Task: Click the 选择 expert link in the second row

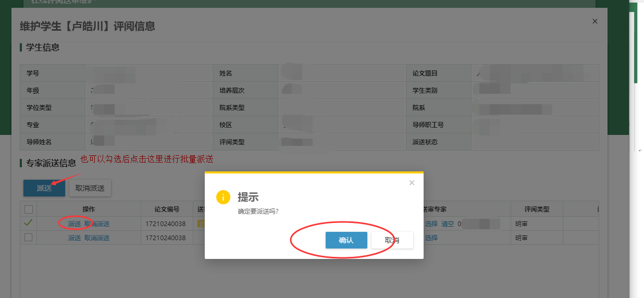Action: [431, 238]
